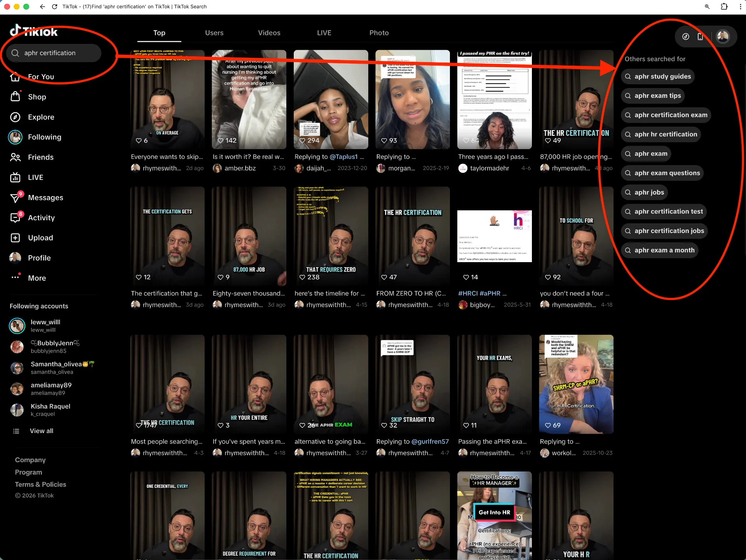Click the browser zoom magnifier icon
The image size is (746, 560).
click(707, 7)
